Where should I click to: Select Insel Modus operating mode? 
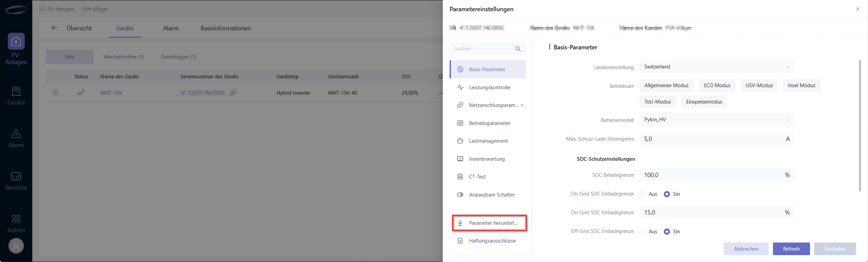(802, 86)
